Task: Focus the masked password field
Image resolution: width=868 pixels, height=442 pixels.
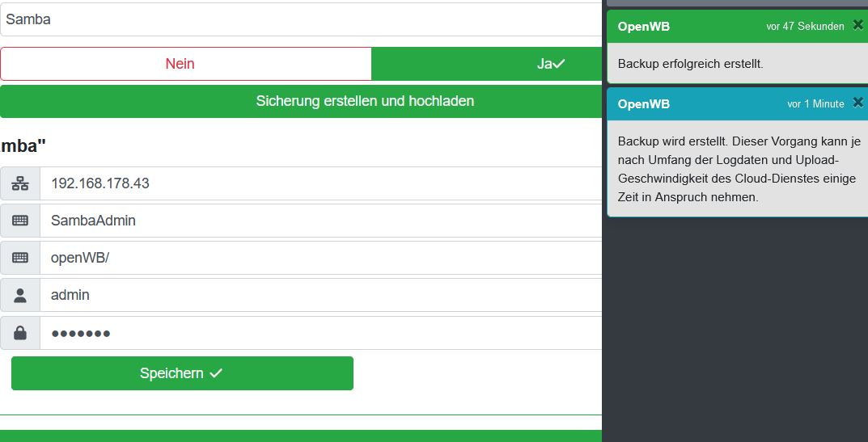Action: [x=320, y=333]
